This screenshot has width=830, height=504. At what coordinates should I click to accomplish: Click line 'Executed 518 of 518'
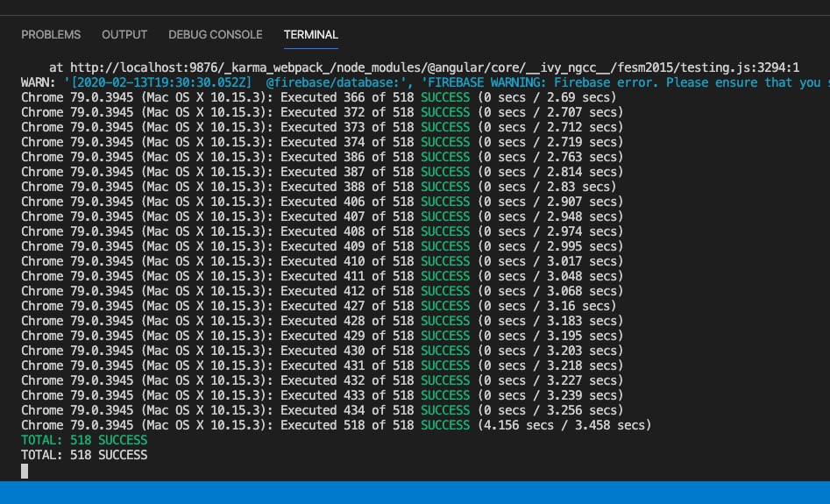tap(337, 425)
